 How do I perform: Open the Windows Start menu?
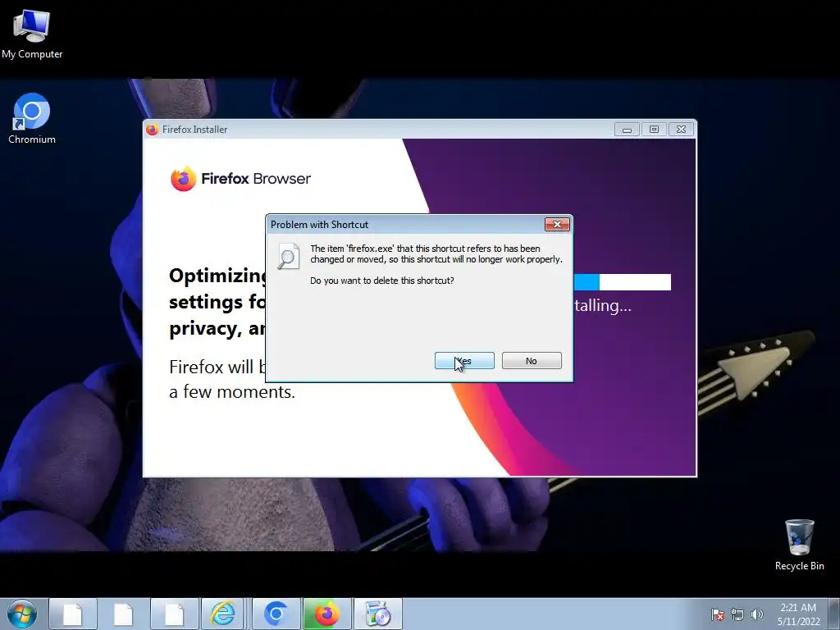[x=22, y=614]
